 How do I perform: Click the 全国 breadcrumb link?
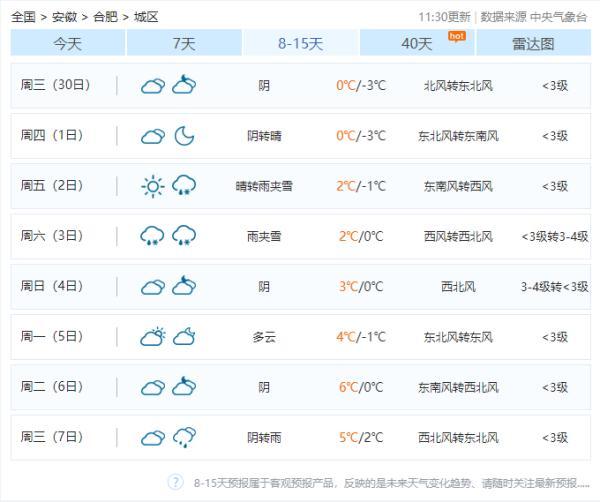pyautogui.click(x=23, y=17)
